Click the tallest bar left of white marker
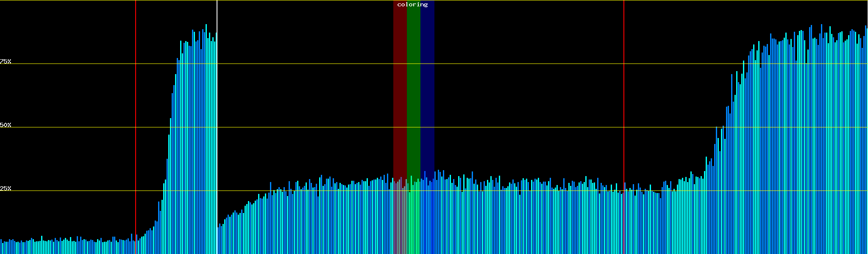The width and height of the screenshot is (868, 254). (206, 140)
